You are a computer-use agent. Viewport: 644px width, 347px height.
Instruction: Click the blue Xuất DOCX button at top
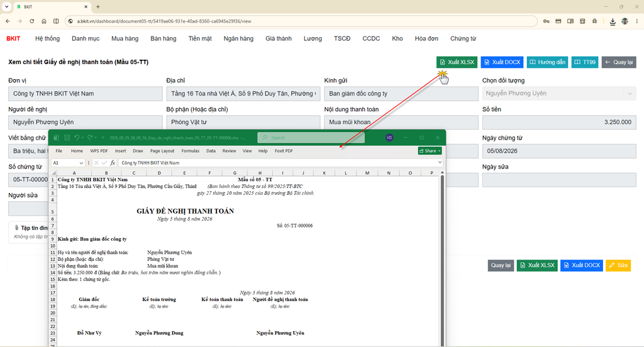[x=502, y=62]
